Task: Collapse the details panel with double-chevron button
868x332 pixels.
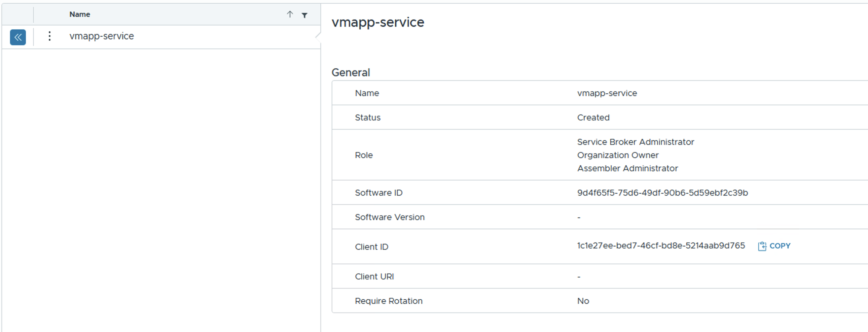Action: [18, 37]
